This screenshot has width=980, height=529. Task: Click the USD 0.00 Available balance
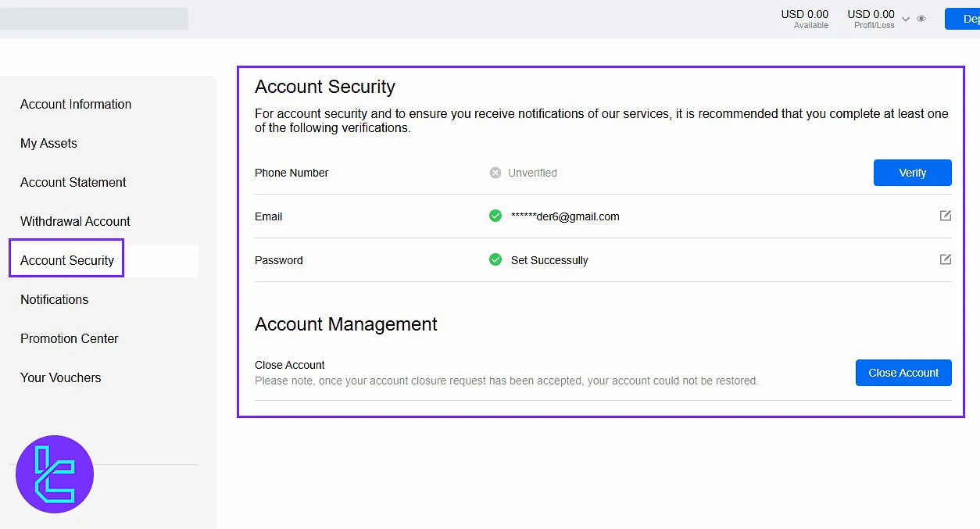point(804,19)
